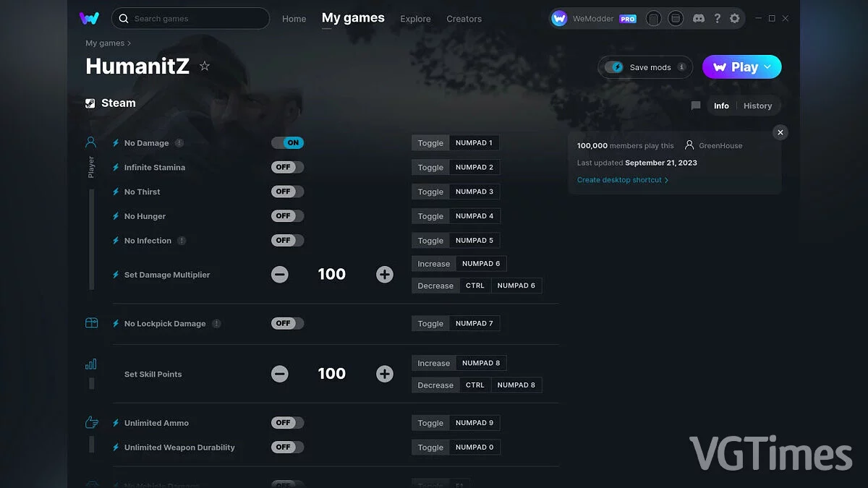This screenshot has height=488, width=868.
Task: Enable the Infinite Stamina toggle
Action: (288, 167)
